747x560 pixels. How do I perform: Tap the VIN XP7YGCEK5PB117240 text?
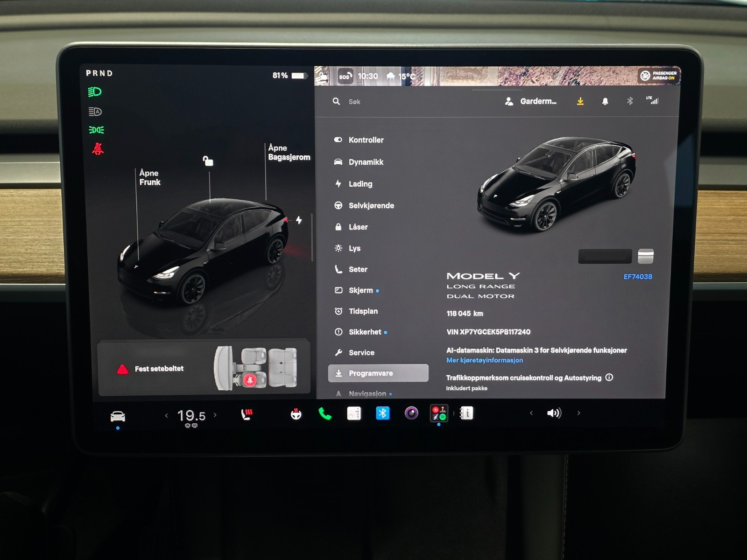pyautogui.click(x=488, y=332)
